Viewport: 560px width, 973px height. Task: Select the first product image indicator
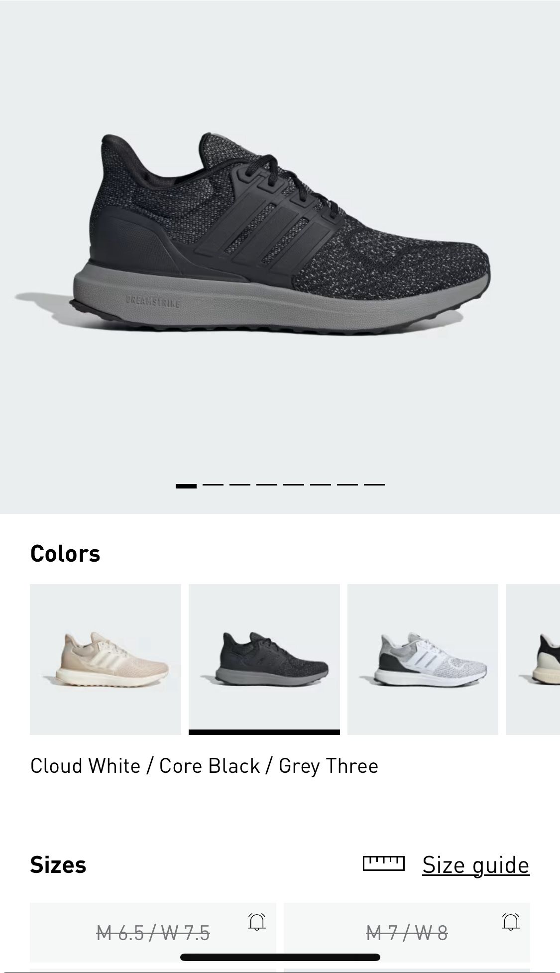pos(186,486)
